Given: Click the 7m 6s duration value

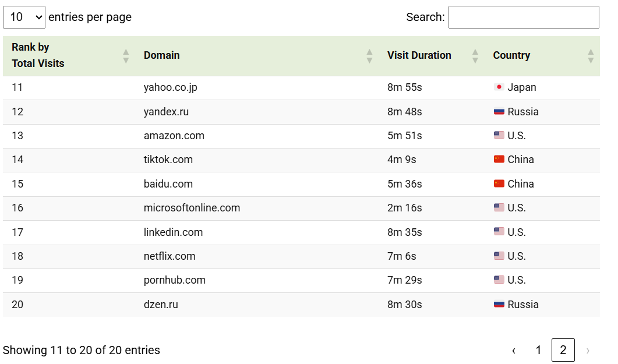Looking at the screenshot, I should pyautogui.click(x=402, y=256).
